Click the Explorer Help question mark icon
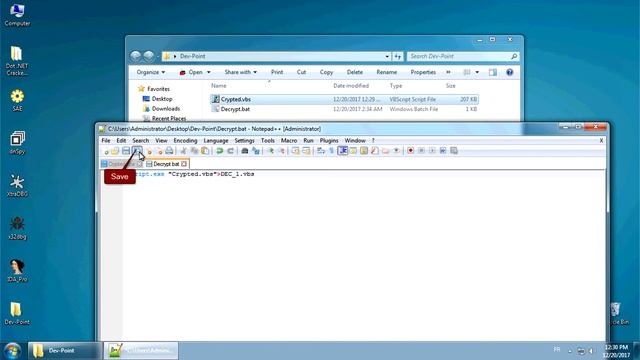 [x=509, y=72]
